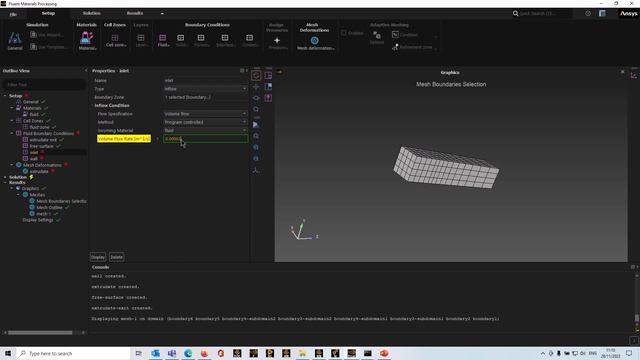Collapse the Outline View panel arrow
Image resolution: width=640 pixels, height=360 pixels.
86,71
